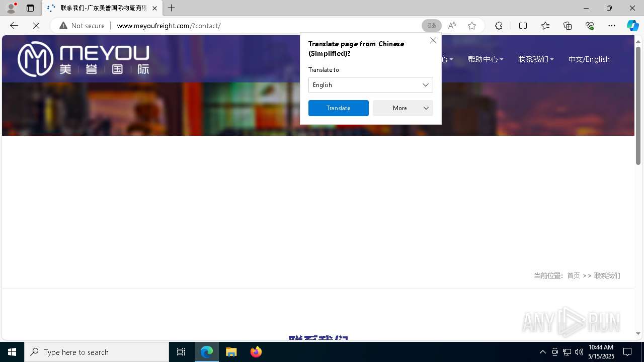This screenshot has height=362, width=644.
Task: Add page to favorites star icon
Action: click(x=472, y=26)
